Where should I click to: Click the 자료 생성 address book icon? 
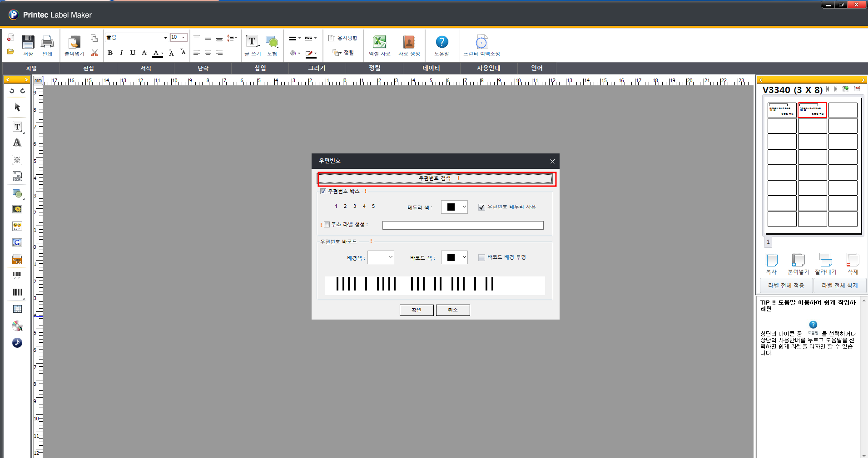pos(409,42)
